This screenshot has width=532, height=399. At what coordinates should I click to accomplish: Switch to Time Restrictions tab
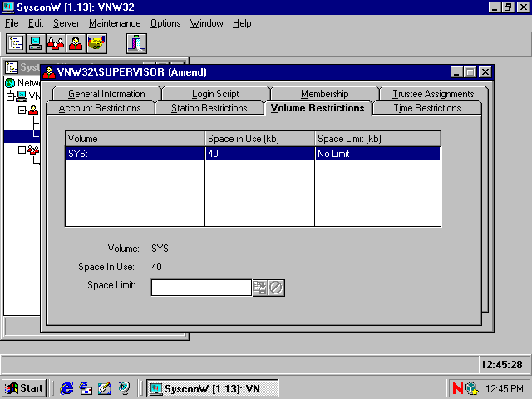point(427,108)
